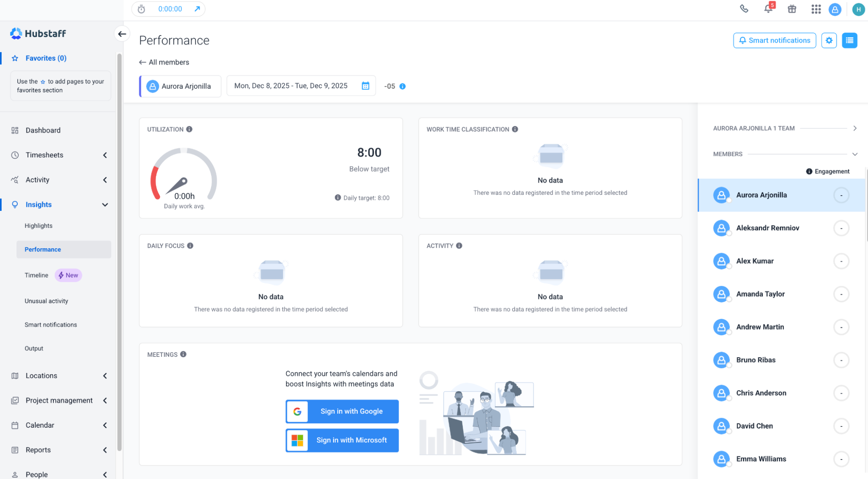Open the calendar date picker icon
This screenshot has width=868, height=479.
click(365, 86)
